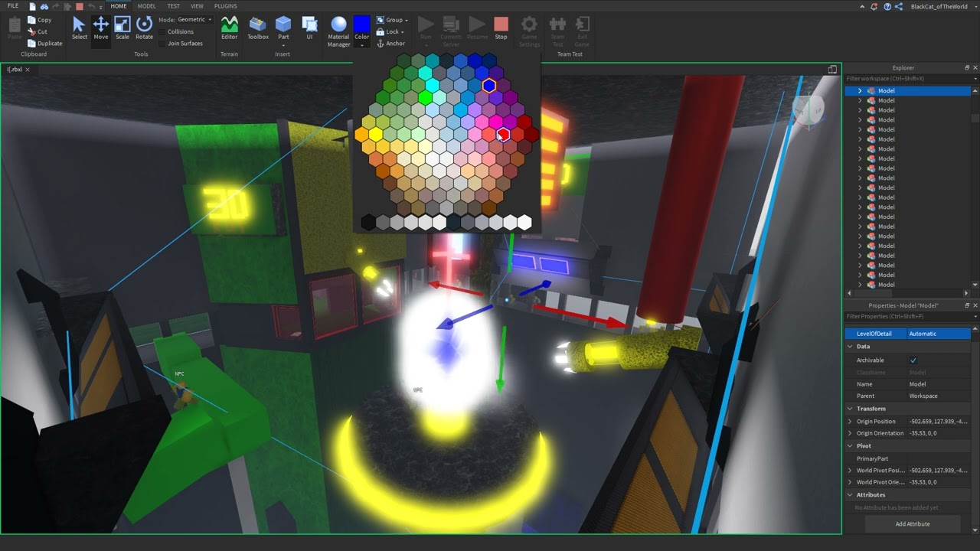Image resolution: width=980 pixels, height=551 pixels.
Task: Open the Mode Geometric dropdown
Action: pos(194,20)
